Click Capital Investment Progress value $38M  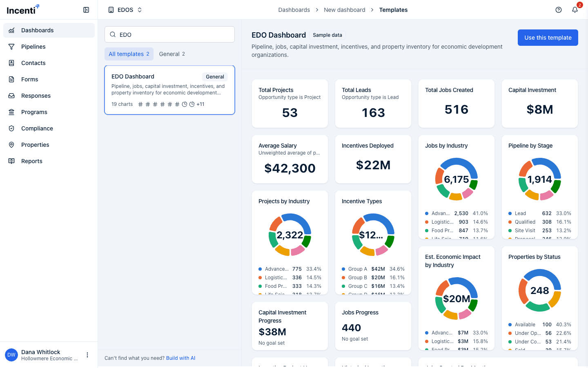pyautogui.click(x=272, y=332)
